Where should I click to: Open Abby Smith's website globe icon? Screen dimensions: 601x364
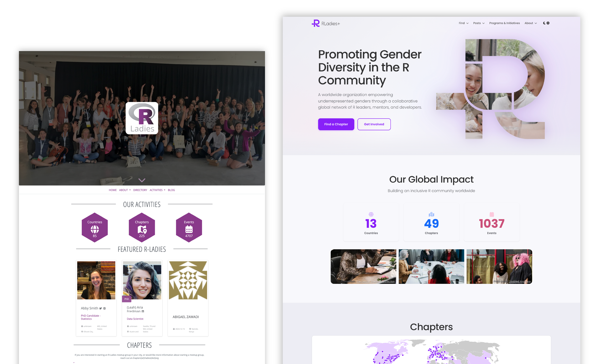tap(104, 309)
